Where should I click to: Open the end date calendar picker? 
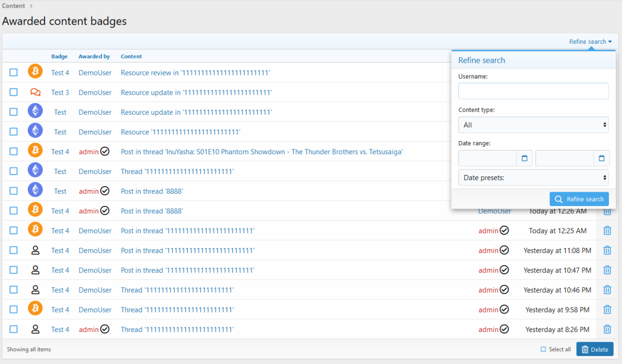pos(601,158)
